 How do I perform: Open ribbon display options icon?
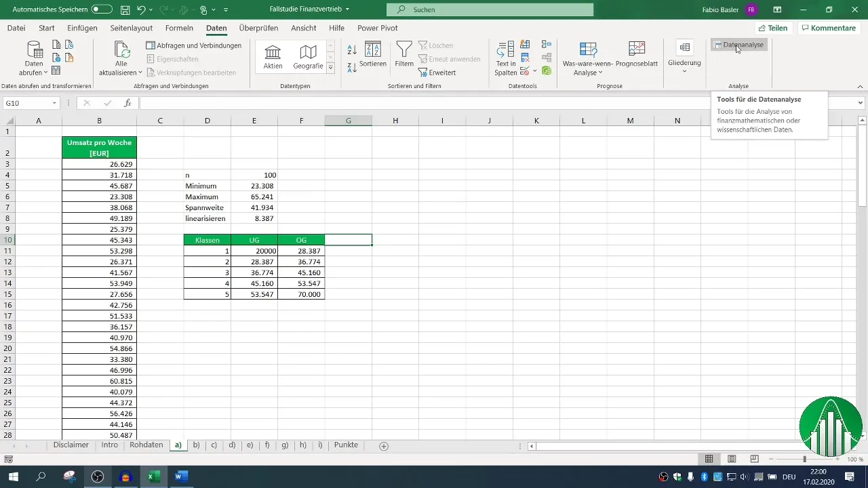pos(777,9)
